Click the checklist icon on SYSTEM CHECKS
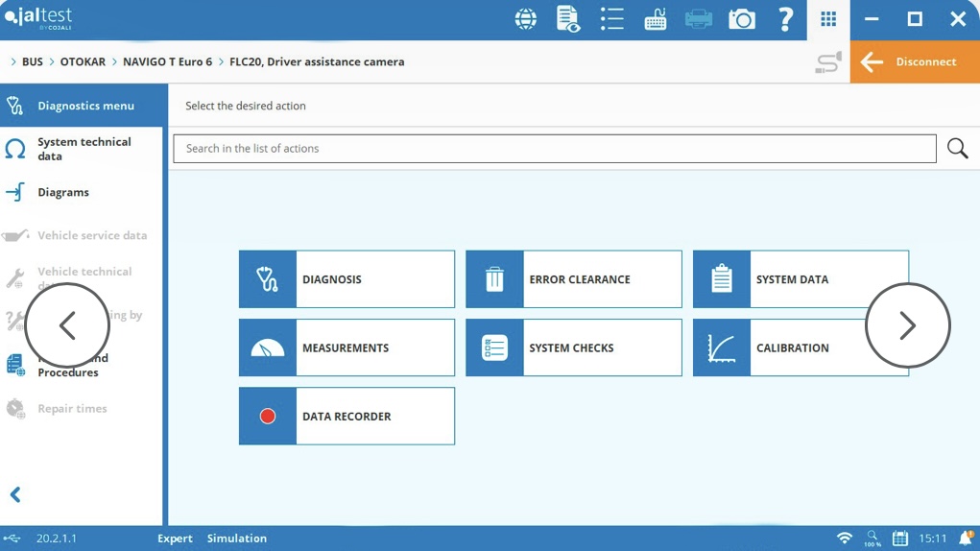 tap(494, 347)
